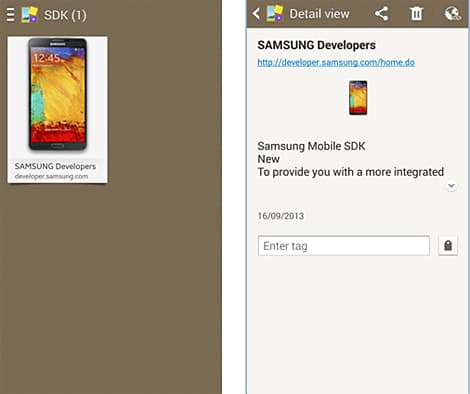Viewport: 470px width, 394px height.
Task: Tap developer.samsung.com text on the card
Action: coord(51,176)
